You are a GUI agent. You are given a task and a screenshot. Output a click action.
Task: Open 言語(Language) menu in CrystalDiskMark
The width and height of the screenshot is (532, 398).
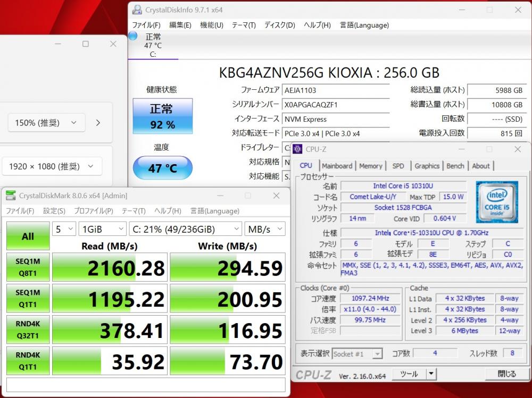pyautogui.click(x=215, y=211)
